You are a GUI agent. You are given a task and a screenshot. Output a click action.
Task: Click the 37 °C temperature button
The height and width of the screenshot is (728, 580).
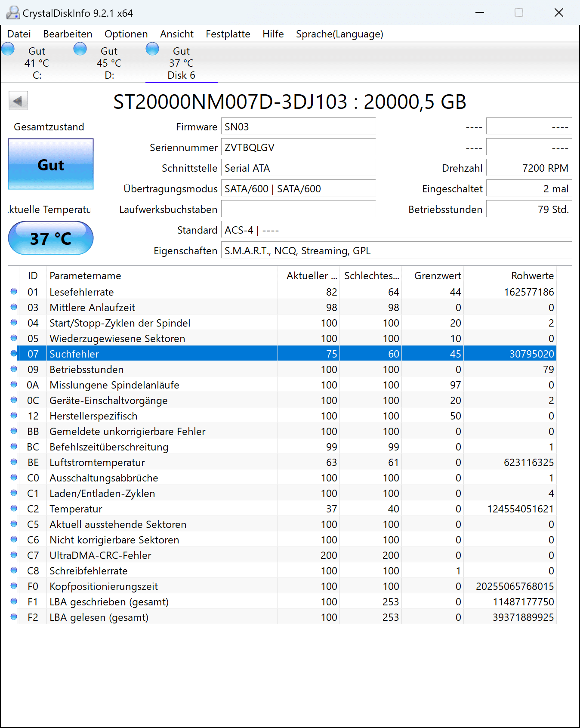pyautogui.click(x=51, y=238)
